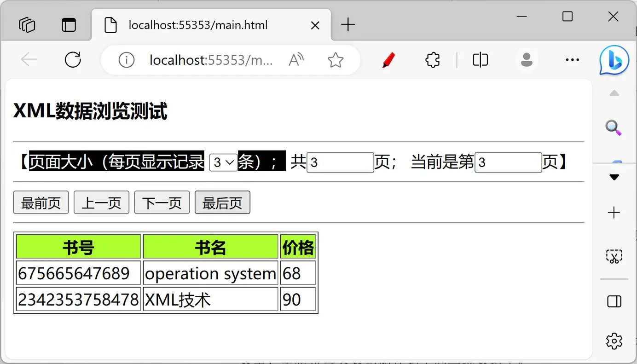
Task: Toggle the split screen icon
Action: click(x=480, y=60)
